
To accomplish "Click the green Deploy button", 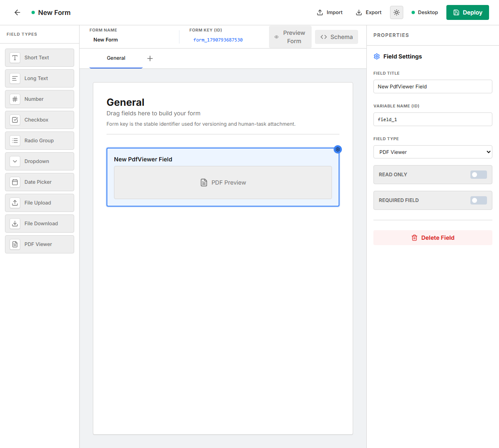I will click(468, 12).
